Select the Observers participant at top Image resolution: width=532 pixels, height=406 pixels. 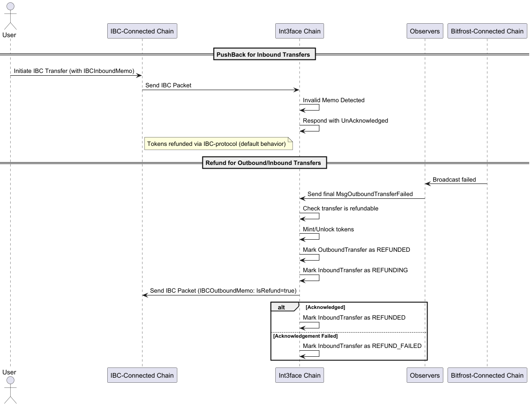tap(424, 31)
